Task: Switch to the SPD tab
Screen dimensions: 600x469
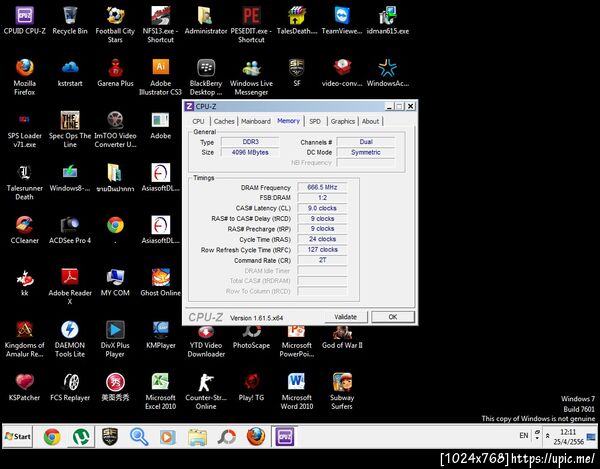Action: 315,121
